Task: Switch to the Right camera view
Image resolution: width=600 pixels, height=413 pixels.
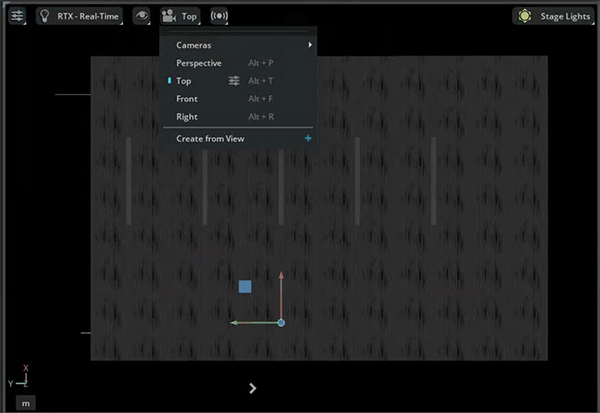Action: coord(187,117)
